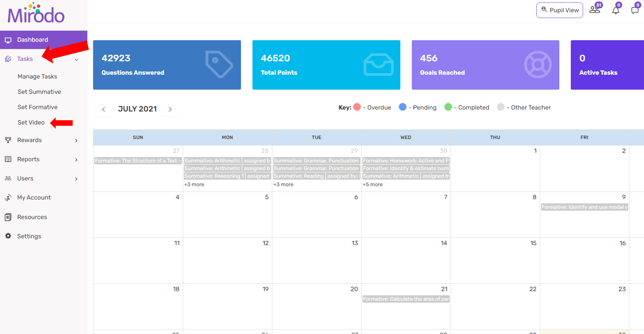Show +5 more on Wednesday 30
This screenshot has width=644, height=334.
(x=372, y=184)
